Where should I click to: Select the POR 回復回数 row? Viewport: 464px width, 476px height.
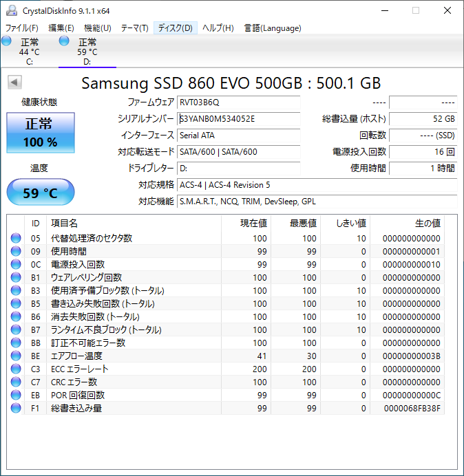[x=226, y=395]
